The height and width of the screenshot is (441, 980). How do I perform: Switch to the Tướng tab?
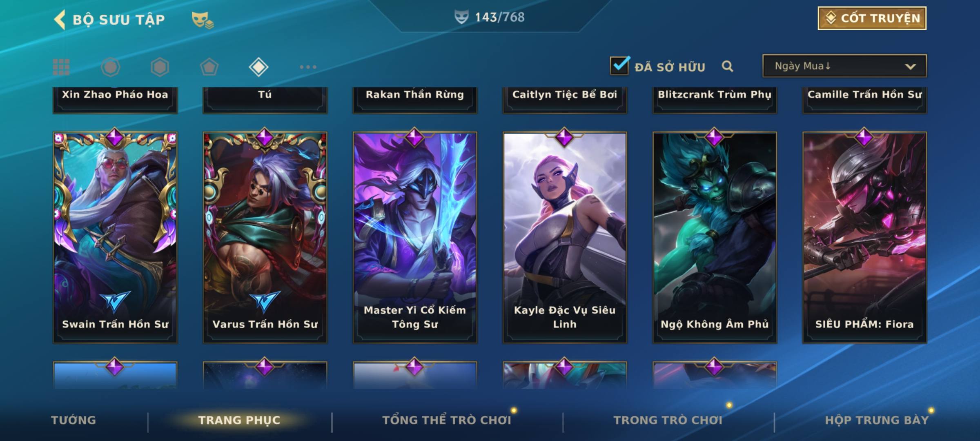[x=73, y=420]
